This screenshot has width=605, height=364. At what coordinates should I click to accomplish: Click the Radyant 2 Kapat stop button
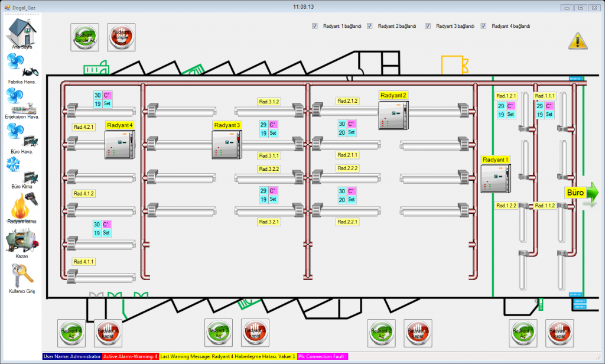[418, 333]
